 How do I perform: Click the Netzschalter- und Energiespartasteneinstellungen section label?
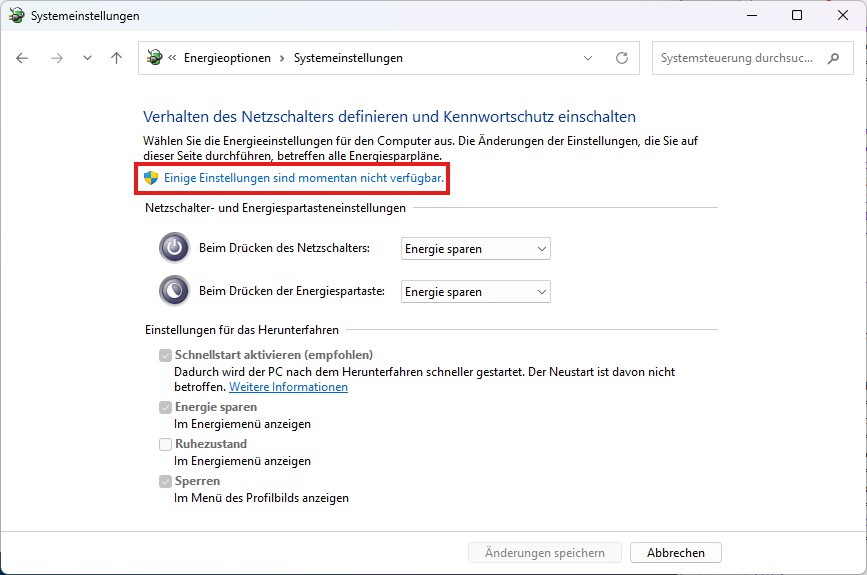click(275, 208)
